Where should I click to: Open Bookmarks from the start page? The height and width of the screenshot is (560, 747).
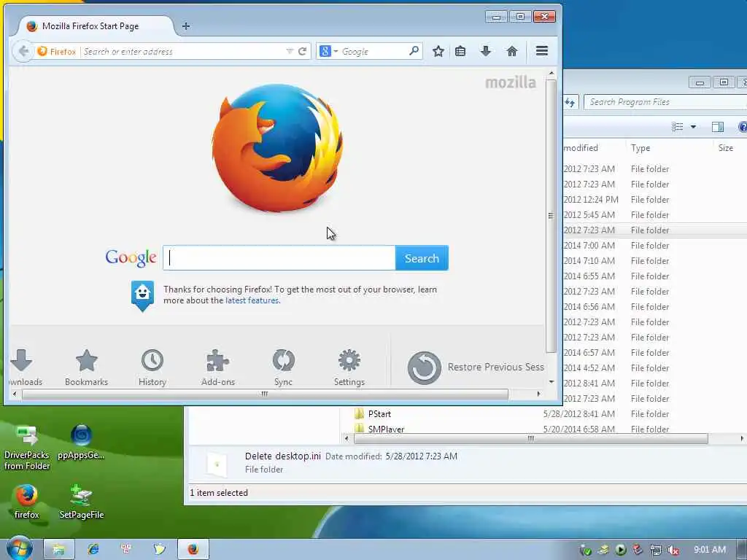(x=86, y=367)
